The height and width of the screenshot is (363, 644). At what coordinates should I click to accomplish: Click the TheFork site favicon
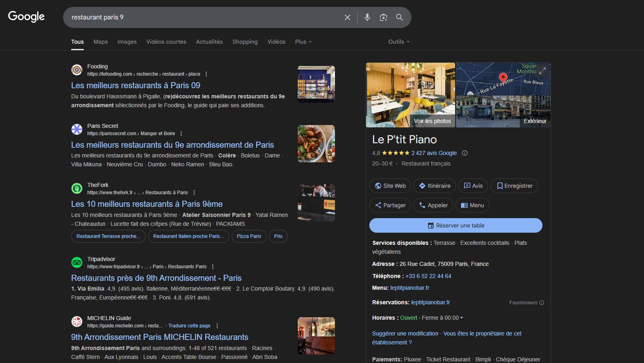pos(77,189)
